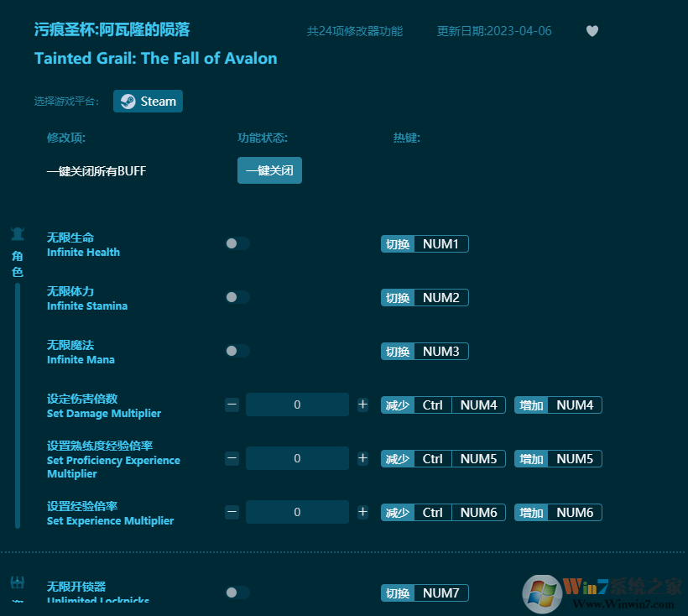
Task: Click the minus icon for Set Experience Multiplier
Action: tap(232, 512)
